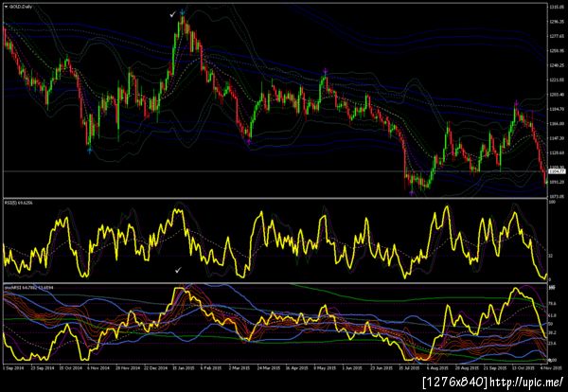Click the 1091.20 price axis label
Screen dimensions: 568x392
[x=557, y=182]
